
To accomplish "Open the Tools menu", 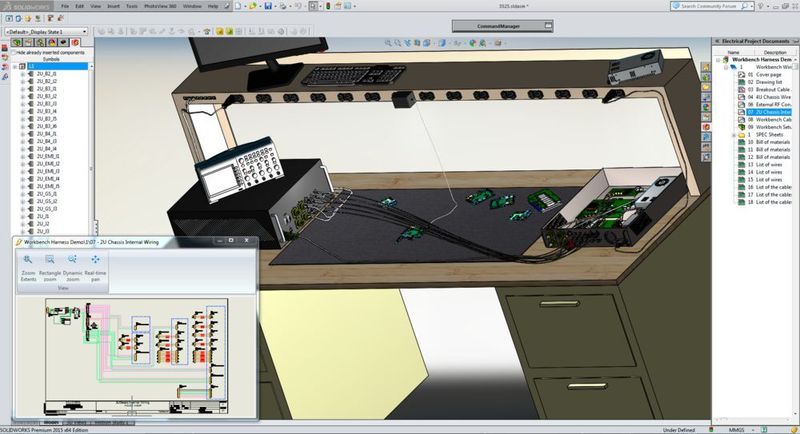I will tap(132, 6).
